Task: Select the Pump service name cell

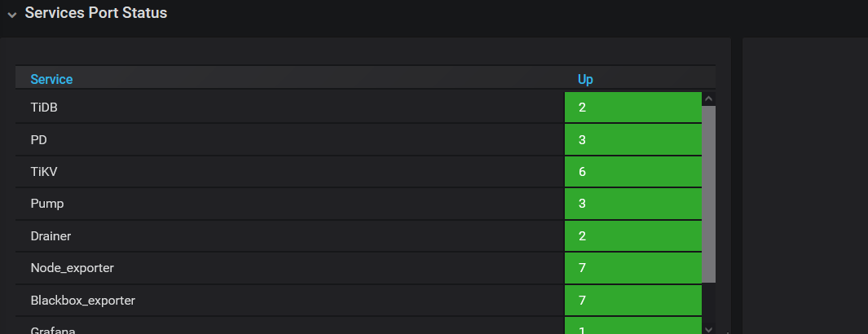Action: click(289, 204)
